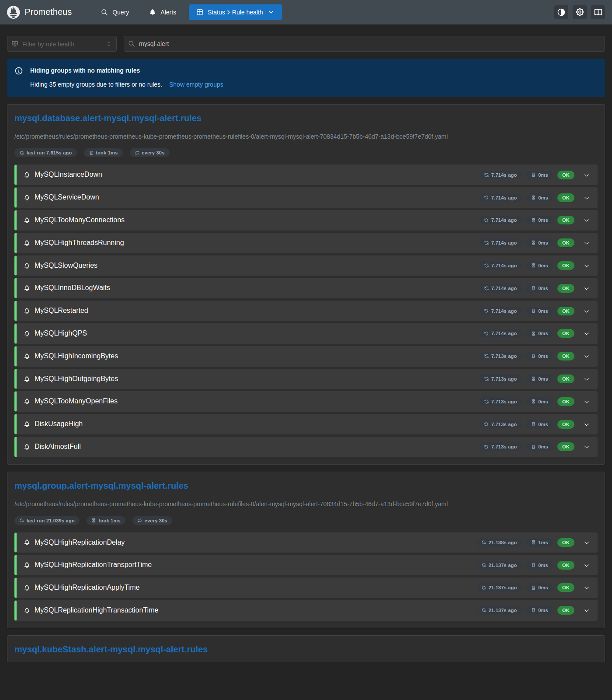Click the info icon in the hiding groups banner

pos(19,71)
